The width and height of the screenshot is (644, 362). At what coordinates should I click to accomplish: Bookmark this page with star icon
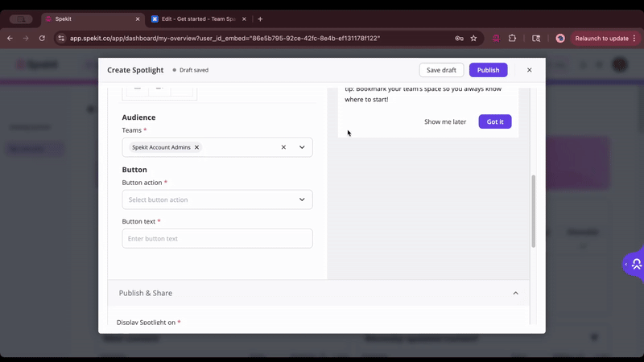[473, 38]
